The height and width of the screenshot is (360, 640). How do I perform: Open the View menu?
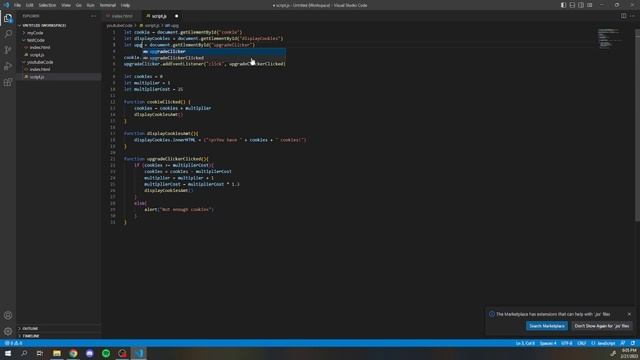(x=66, y=5)
